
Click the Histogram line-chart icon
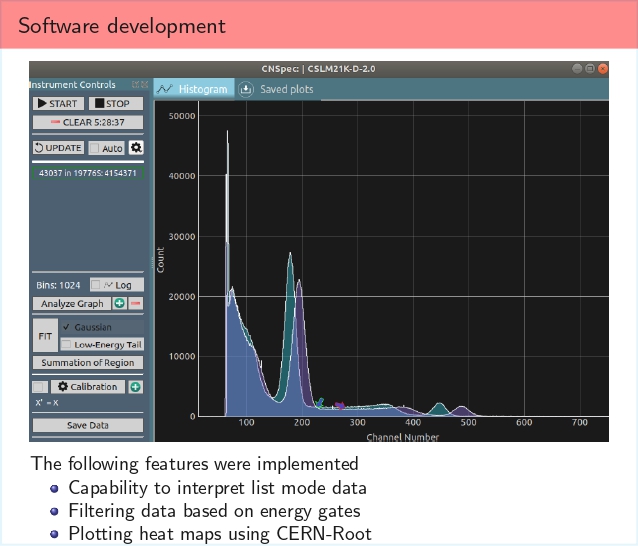165,89
